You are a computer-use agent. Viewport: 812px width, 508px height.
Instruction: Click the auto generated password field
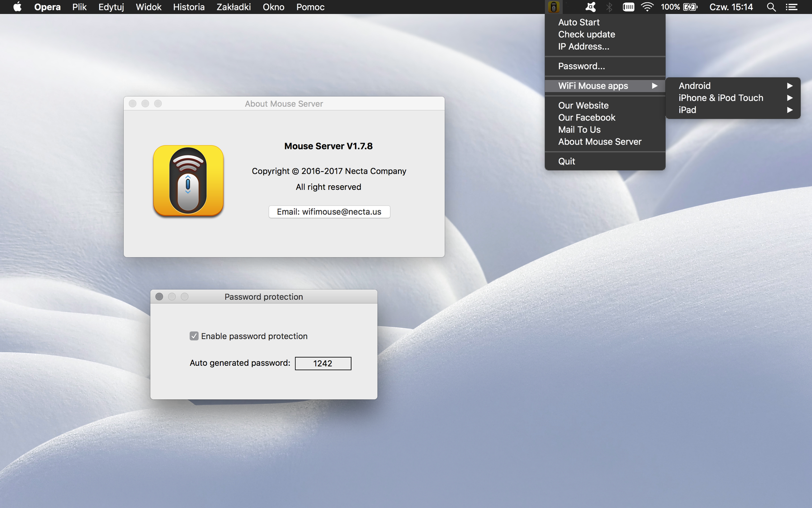pos(323,363)
